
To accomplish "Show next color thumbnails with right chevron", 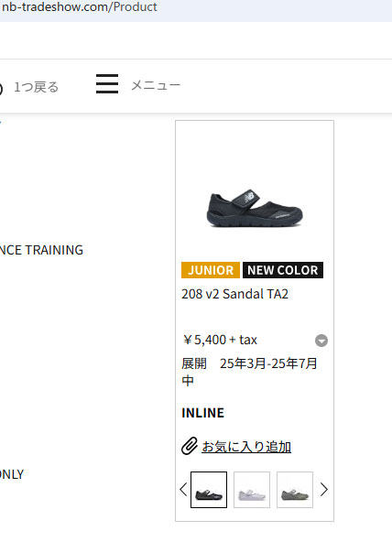I will click(x=324, y=490).
